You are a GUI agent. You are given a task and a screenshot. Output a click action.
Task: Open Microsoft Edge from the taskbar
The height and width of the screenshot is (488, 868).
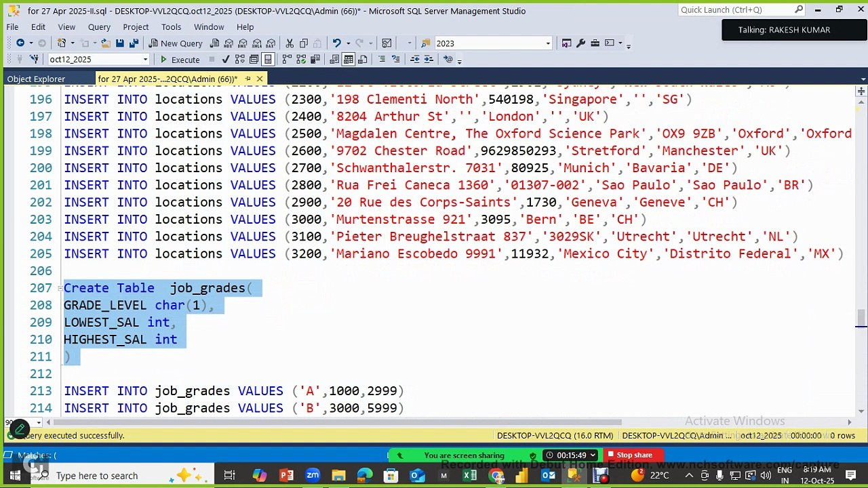365,476
